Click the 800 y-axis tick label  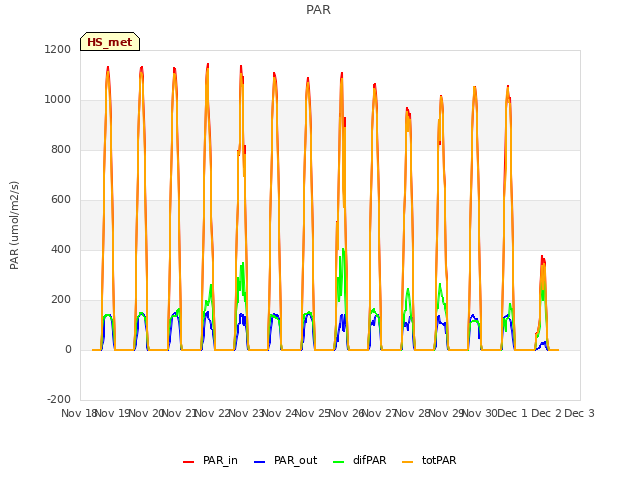pos(61,149)
